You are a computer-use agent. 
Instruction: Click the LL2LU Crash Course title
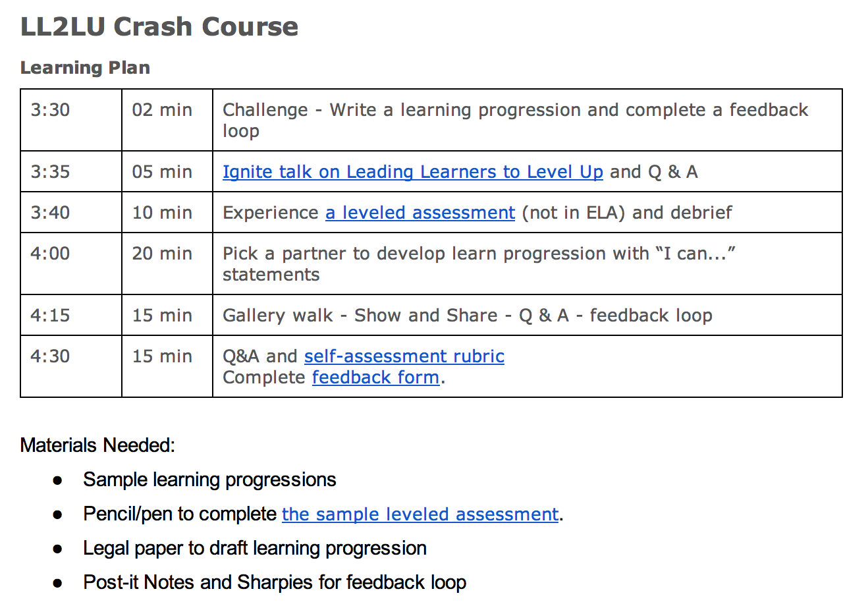coord(159,27)
